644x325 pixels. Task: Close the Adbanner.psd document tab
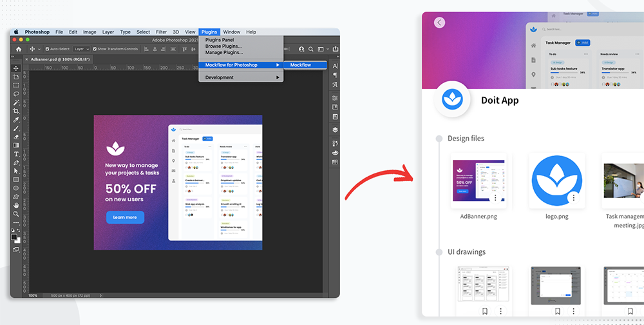[26, 59]
